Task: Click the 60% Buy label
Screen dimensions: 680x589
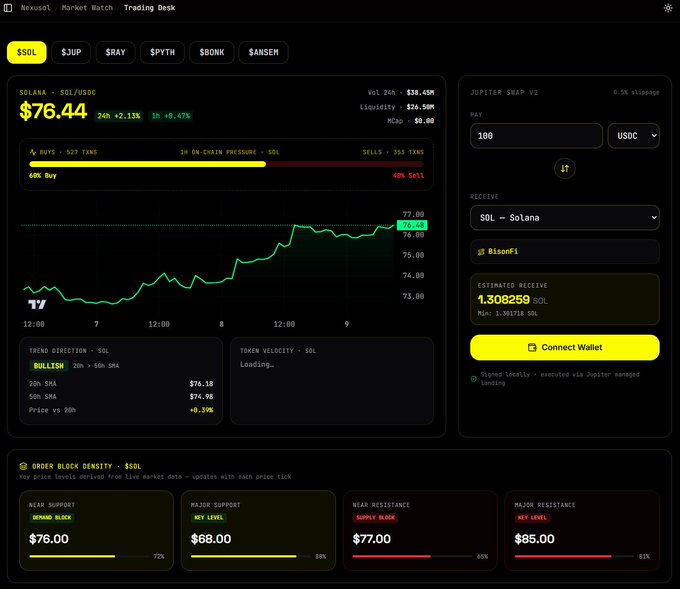Action: pyautogui.click(x=42, y=176)
